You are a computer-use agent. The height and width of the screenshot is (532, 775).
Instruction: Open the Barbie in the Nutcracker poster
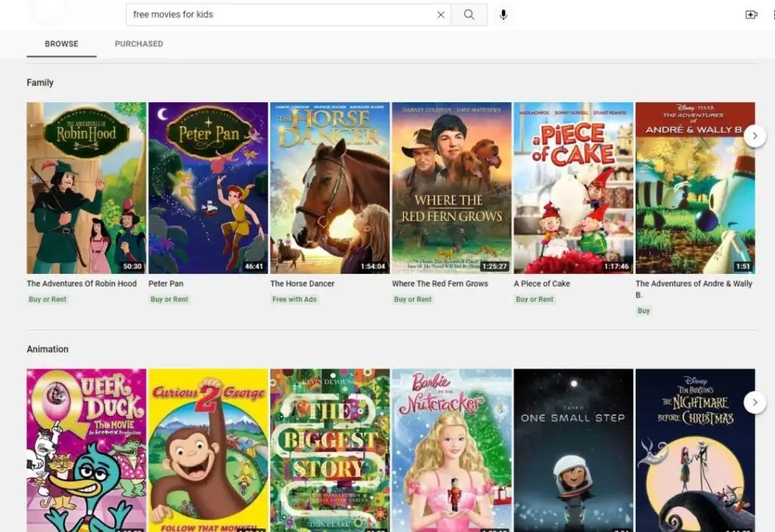pos(452,450)
